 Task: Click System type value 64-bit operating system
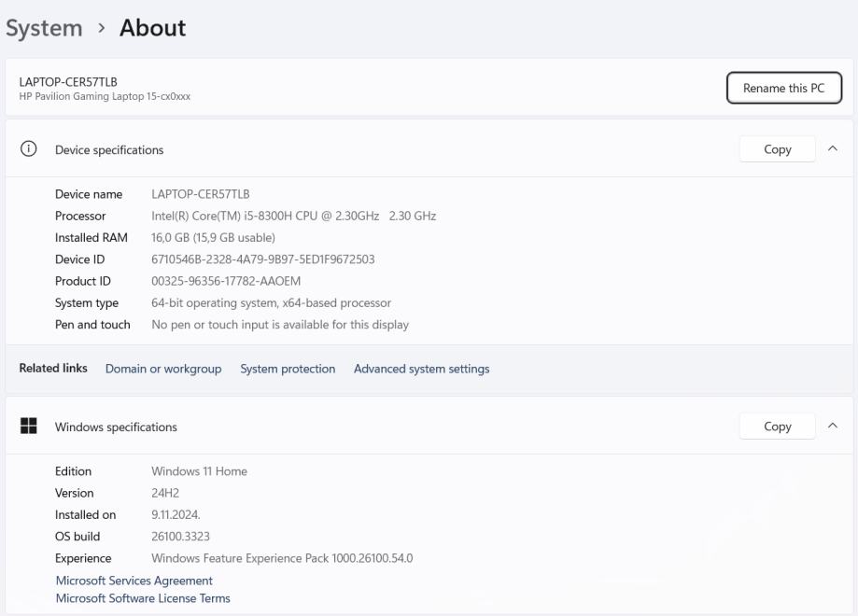point(271,303)
